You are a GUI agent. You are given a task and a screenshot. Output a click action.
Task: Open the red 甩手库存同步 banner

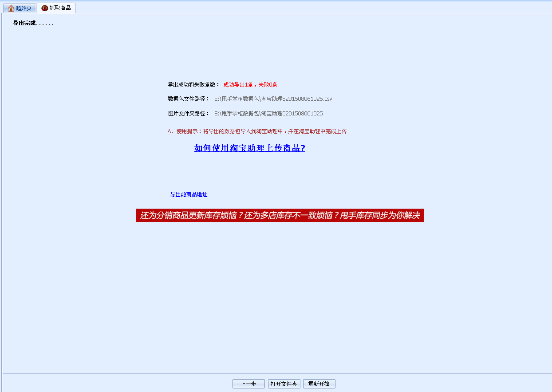coord(280,215)
